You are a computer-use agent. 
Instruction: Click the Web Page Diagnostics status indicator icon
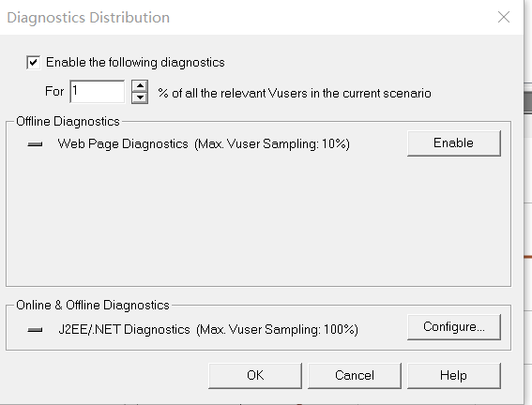35,144
